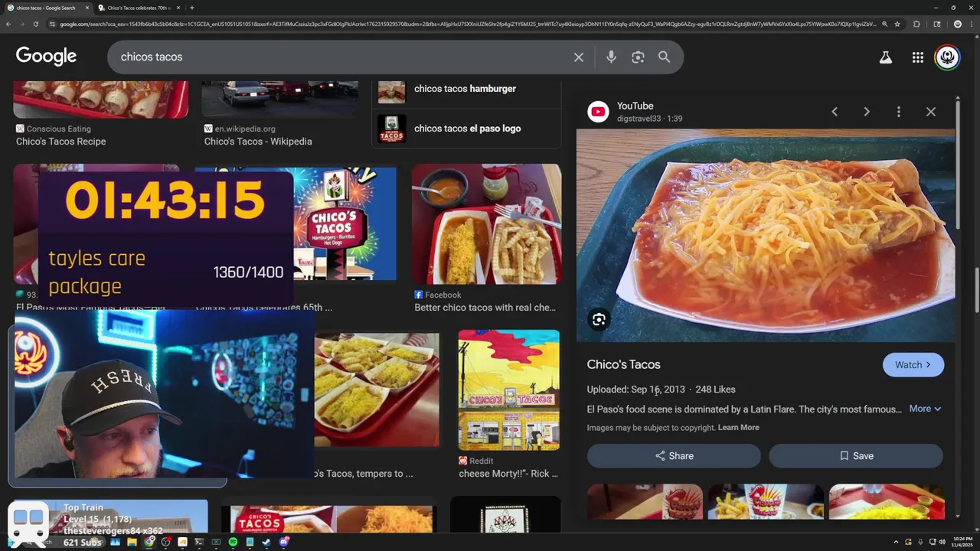980x551 pixels.
Task: Open Google Lens image search icon
Action: pyautogui.click(x=638, y=57)
